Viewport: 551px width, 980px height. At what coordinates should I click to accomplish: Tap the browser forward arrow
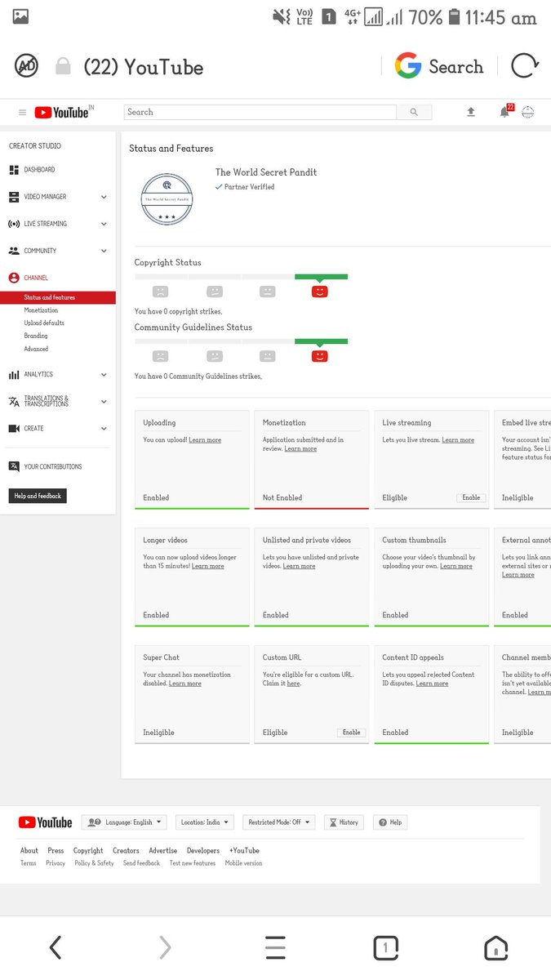tap(165, 947)
